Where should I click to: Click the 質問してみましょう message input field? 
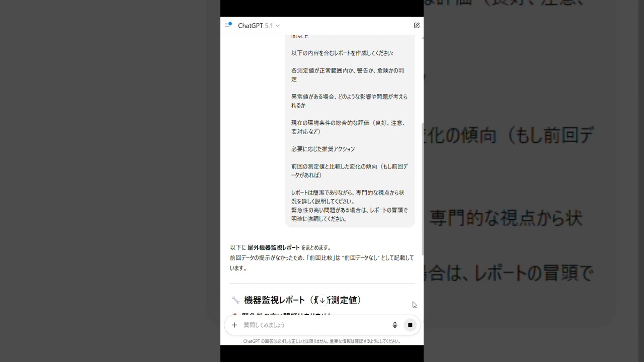(312, 325)
